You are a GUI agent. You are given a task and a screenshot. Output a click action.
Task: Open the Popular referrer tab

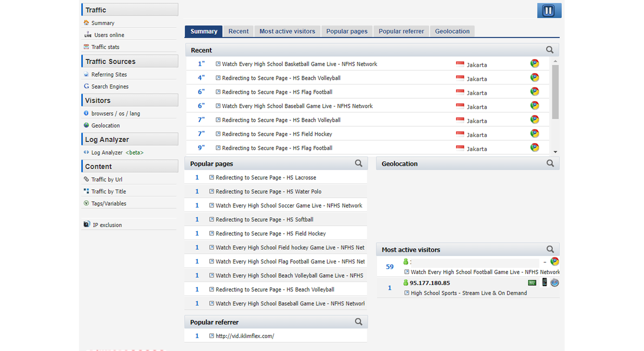pyautogui.click(x=401, y=31)
